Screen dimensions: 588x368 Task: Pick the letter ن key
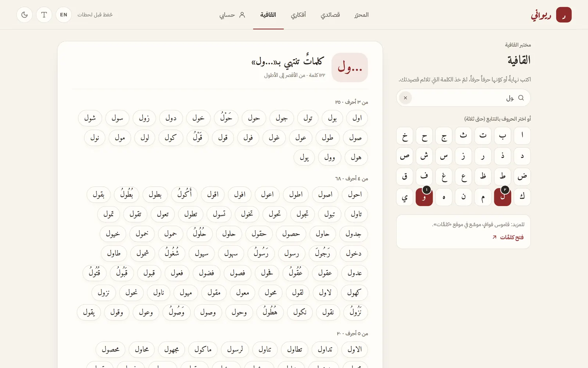pyautogui.click(x=463, y=197)
